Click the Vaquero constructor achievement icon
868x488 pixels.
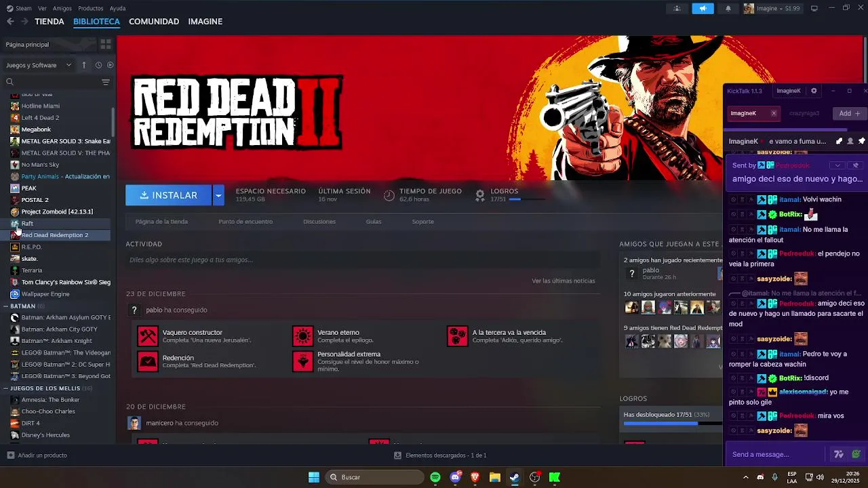pyautogui.click(x=147, y=336)
